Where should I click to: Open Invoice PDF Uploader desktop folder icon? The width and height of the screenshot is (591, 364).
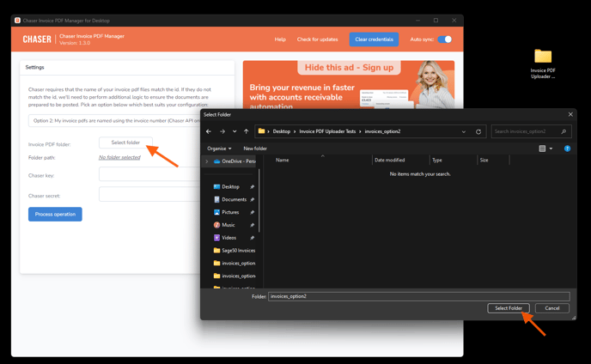click(543, 64)
